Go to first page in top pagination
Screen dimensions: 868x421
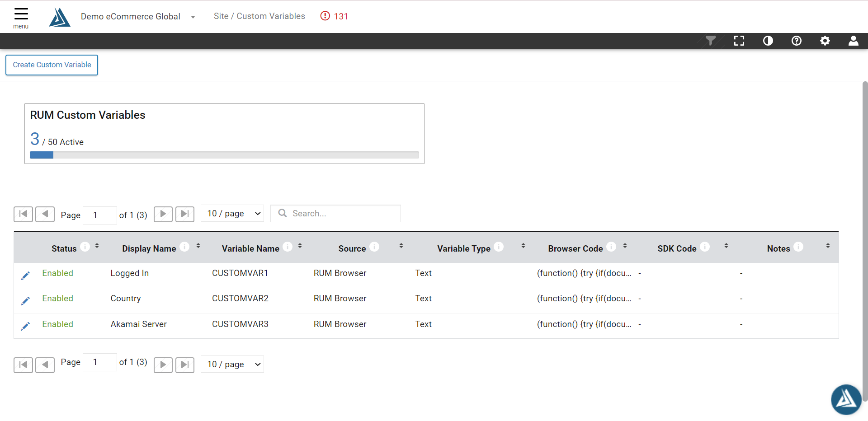coord(23,214)
